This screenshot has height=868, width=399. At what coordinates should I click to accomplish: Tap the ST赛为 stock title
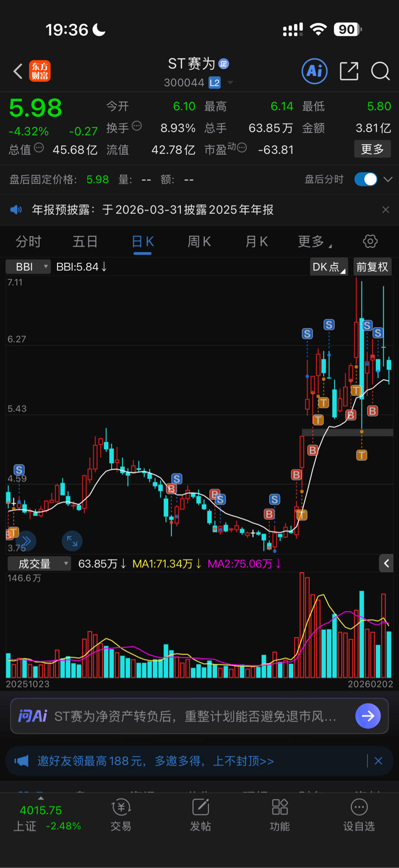(x=191, y=63)
